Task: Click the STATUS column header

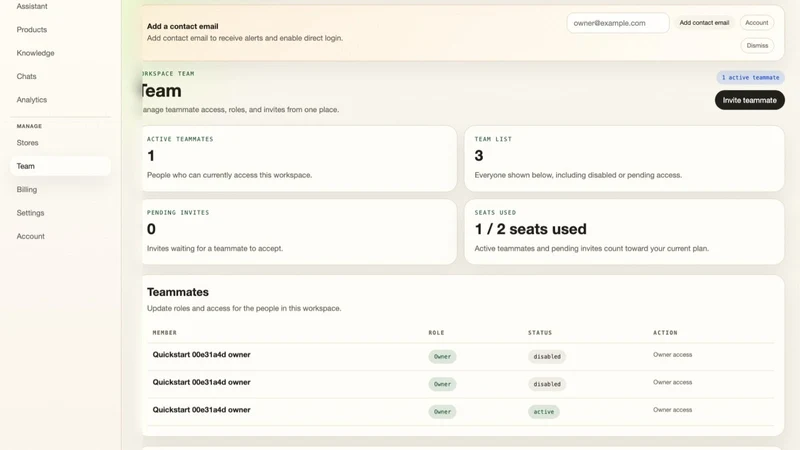Action: [x=540, y=333]
